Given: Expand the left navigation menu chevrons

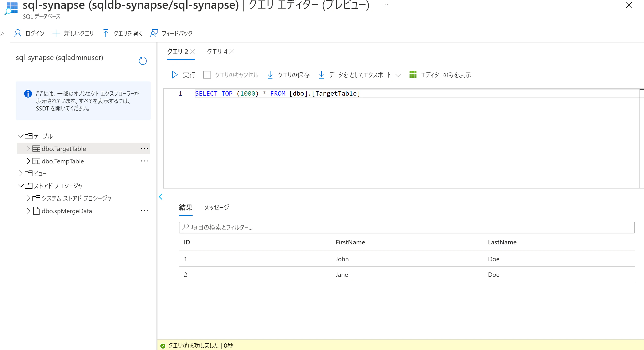Looking at the screenshot, I should pos(2,34).
